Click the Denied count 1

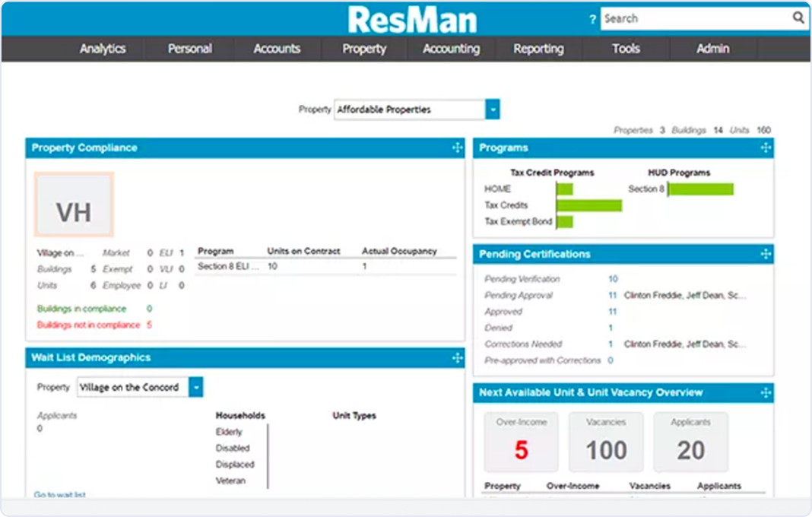coord(611,328)
